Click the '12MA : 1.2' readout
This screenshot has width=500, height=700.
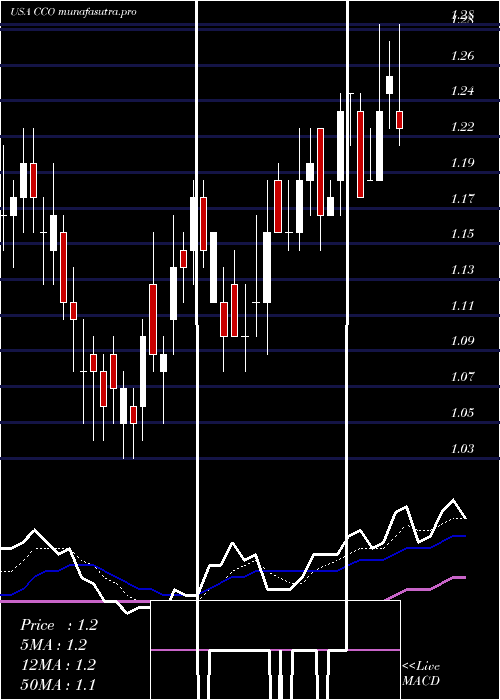pyautogui.click(x=58, y=665)
